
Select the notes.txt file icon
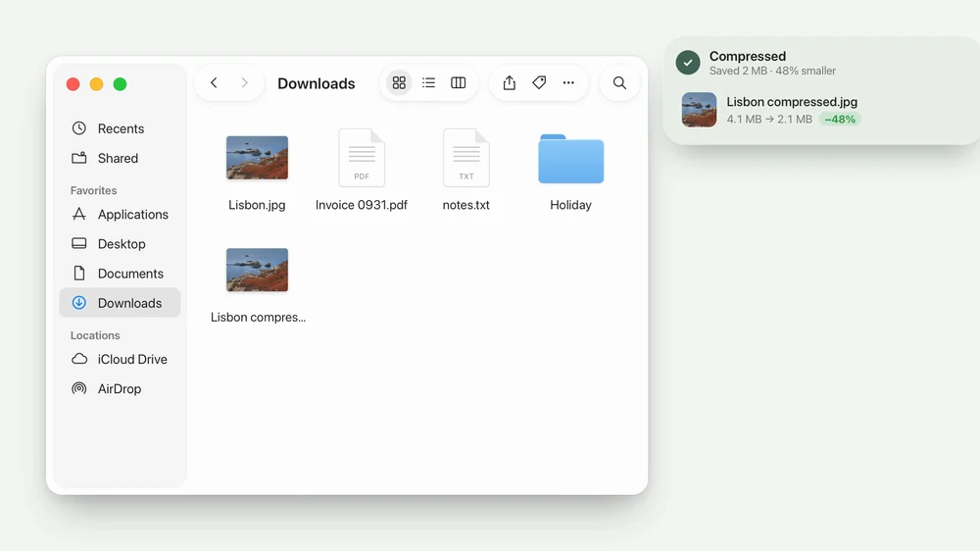point(465,158)
